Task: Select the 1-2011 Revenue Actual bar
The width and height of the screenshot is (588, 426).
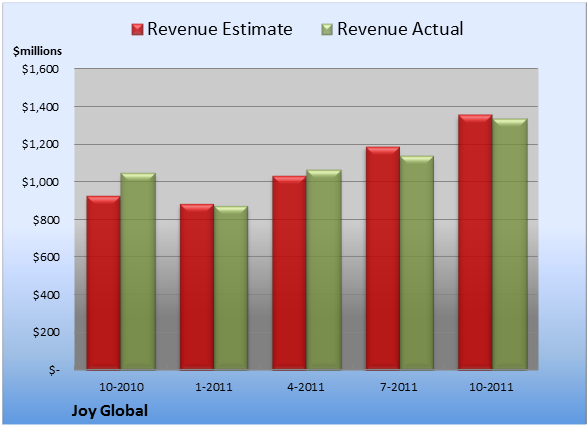Action: click(231, 288)
